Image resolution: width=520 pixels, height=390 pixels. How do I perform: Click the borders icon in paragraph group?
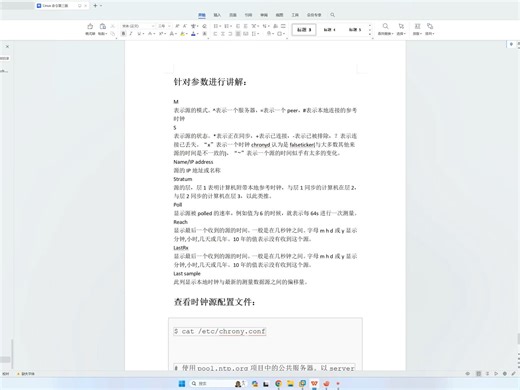279,34
